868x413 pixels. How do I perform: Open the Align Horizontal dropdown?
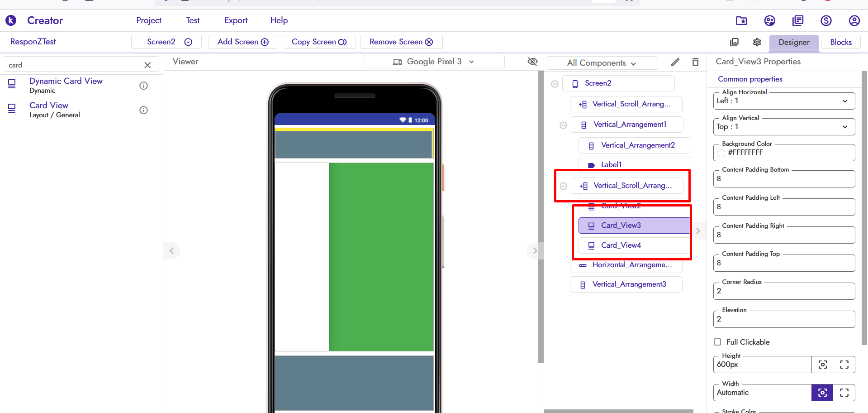(x=784, y=101)
